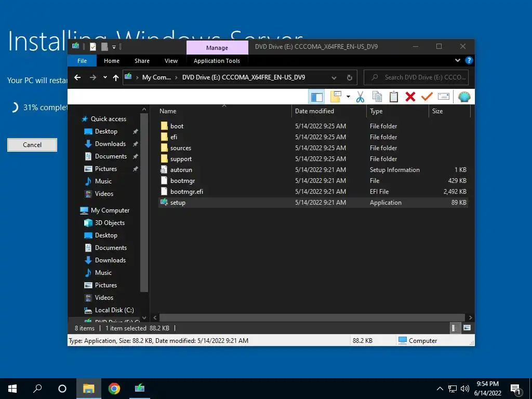Viewport: 532px width, 399px height.
Task: Open Explorer Help blue question icon
Action: pyautogui.click(x=469, y=60)
